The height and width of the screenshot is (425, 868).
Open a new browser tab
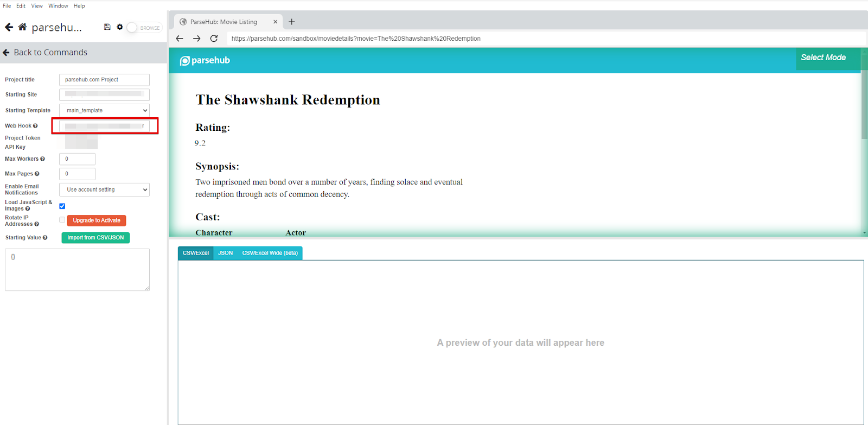coord(292,22)
